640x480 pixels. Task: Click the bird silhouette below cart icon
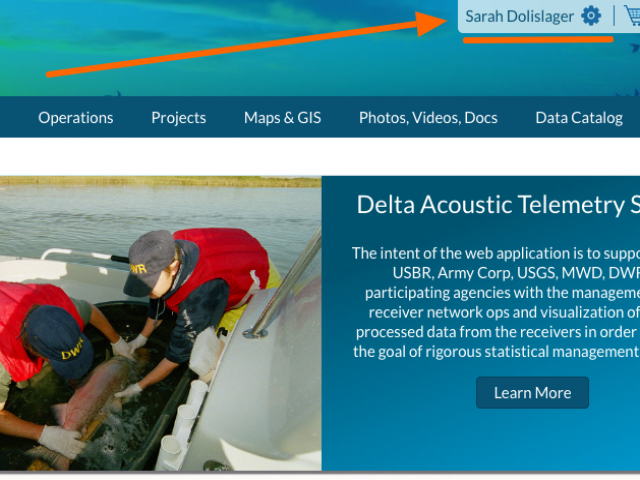(x=635, y=48)
